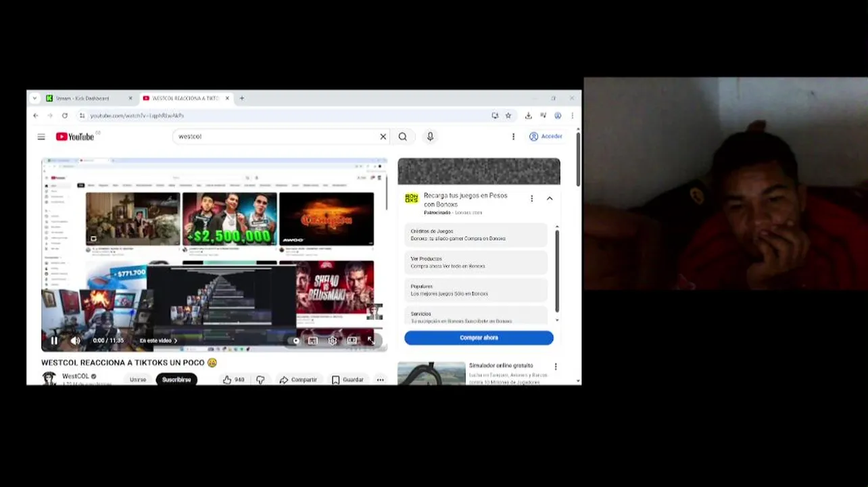Image resolution: width=868 pixels, height=487 pixels.
Task: Sign in with the Acceder button
Action: click(546, 137)
